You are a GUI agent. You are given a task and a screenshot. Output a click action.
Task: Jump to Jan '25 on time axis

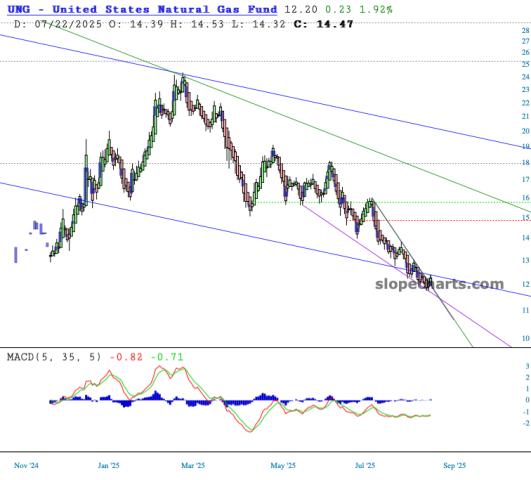[109, 465]
